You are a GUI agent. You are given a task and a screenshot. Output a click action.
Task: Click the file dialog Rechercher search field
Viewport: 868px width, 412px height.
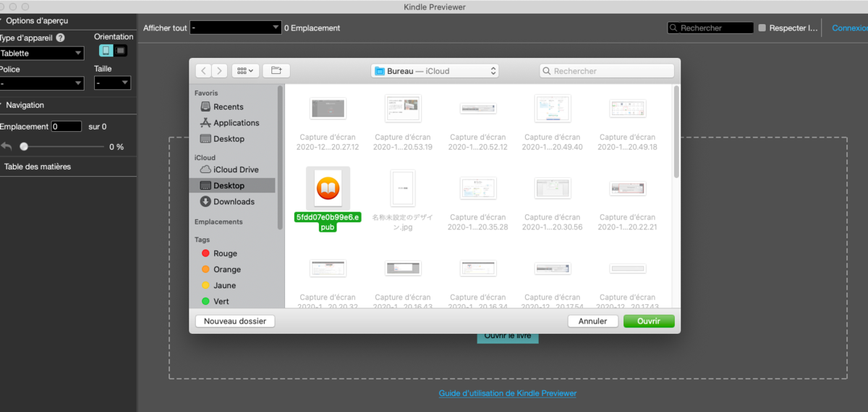tap(607, 71)
